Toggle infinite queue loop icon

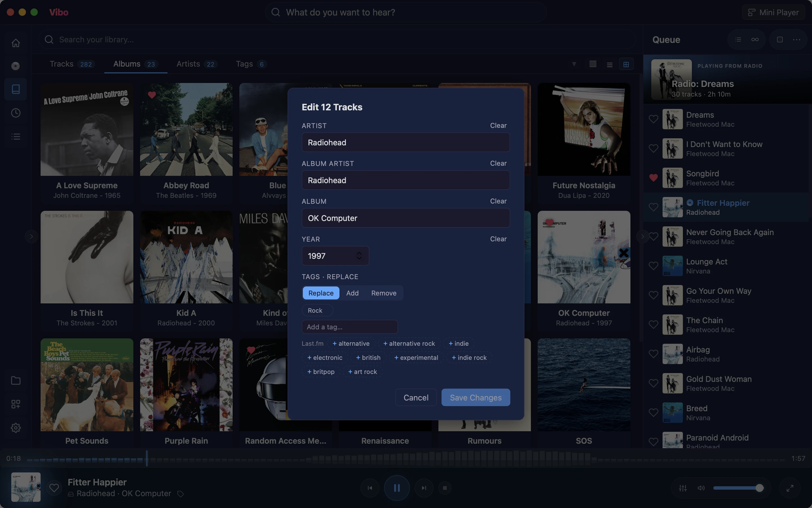(755, 40)
